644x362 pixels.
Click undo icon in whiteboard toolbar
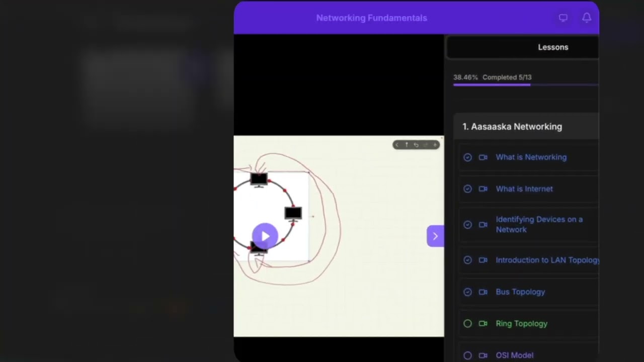click(416, 145)
